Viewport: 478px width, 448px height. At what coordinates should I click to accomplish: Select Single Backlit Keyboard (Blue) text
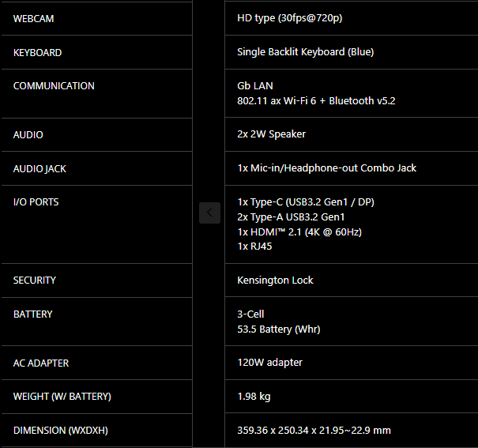306,52
